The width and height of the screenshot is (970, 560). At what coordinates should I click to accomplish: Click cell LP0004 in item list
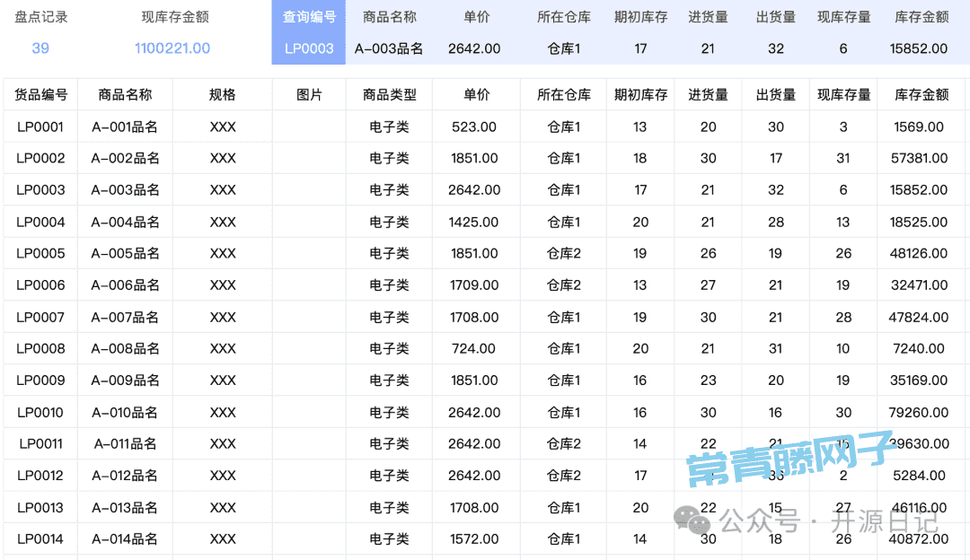[40, 222]
